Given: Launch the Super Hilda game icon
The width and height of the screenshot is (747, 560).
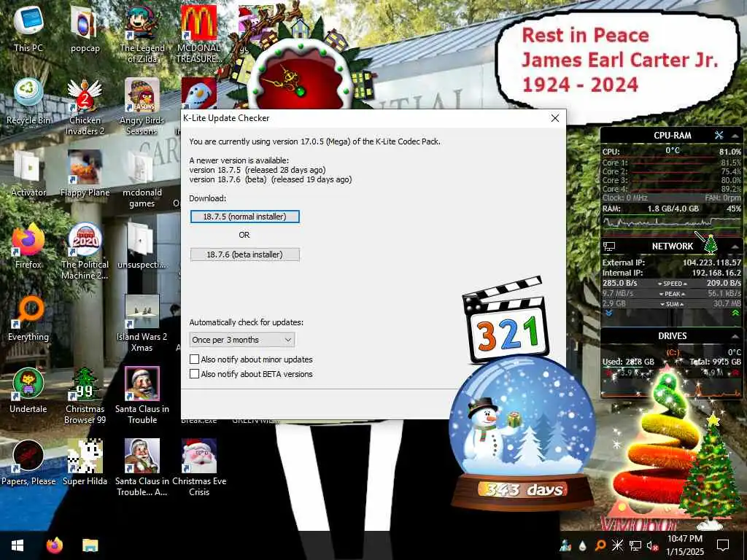Looking at the screenshot, I should pos(85,463).
